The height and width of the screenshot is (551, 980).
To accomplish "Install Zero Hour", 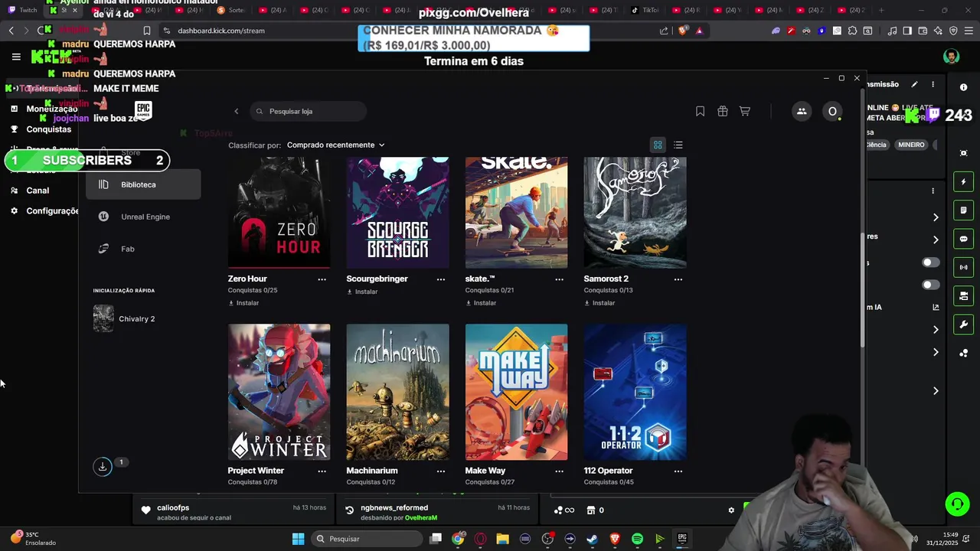I will coord(243,303).
